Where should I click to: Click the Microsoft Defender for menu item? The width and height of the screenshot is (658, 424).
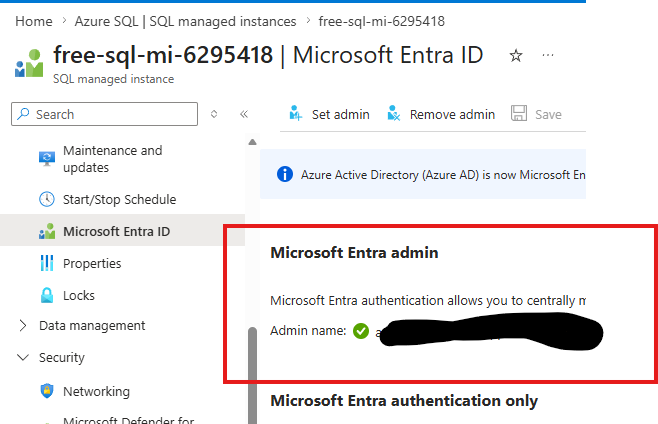128,419
